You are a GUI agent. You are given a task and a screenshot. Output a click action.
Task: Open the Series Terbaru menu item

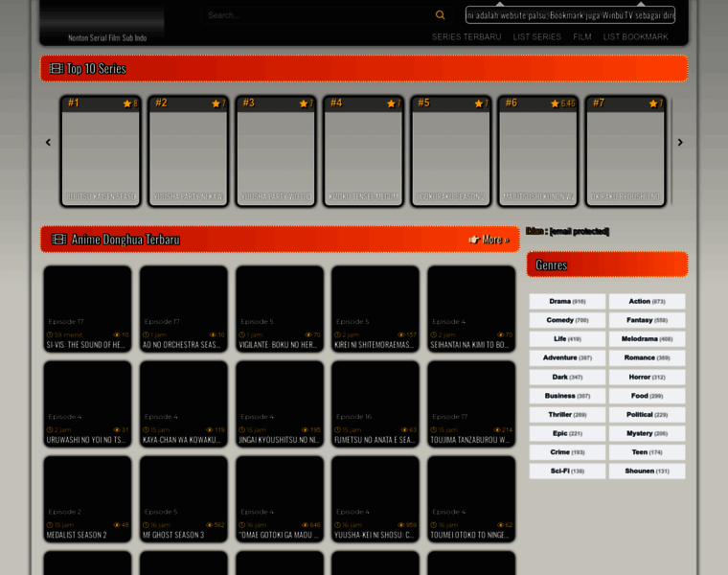pos(466,36)
